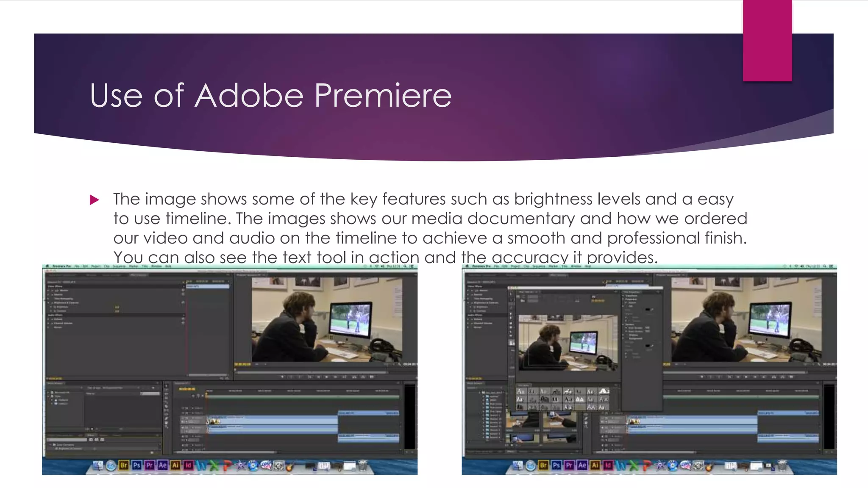
Task: Open the Sequence menu in left screenshot
Action: click(119, 266)
